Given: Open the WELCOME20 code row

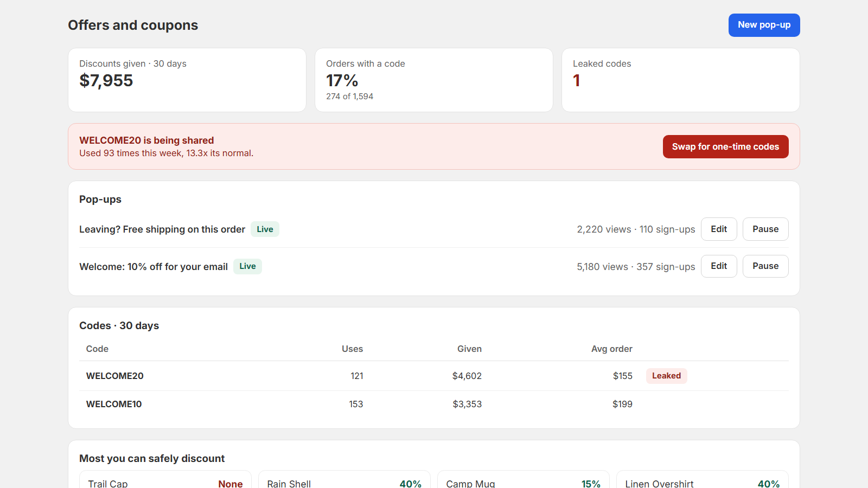Looking at the screenshot, I should click(x=434, y=376).
